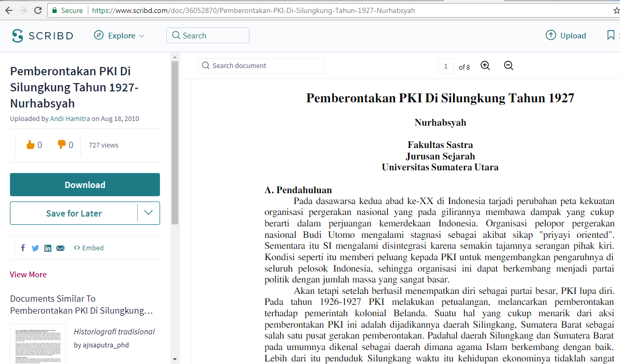Zoom in on the document
The width and height of the screenshot is (620, 364).
point(485,66)
